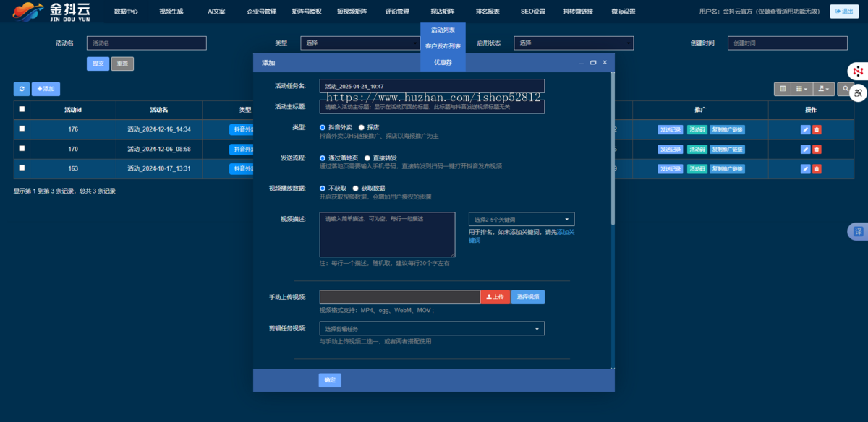Open the 抖转微链接 menu
This screenshot has width=868, height=422.
(578, 12)
